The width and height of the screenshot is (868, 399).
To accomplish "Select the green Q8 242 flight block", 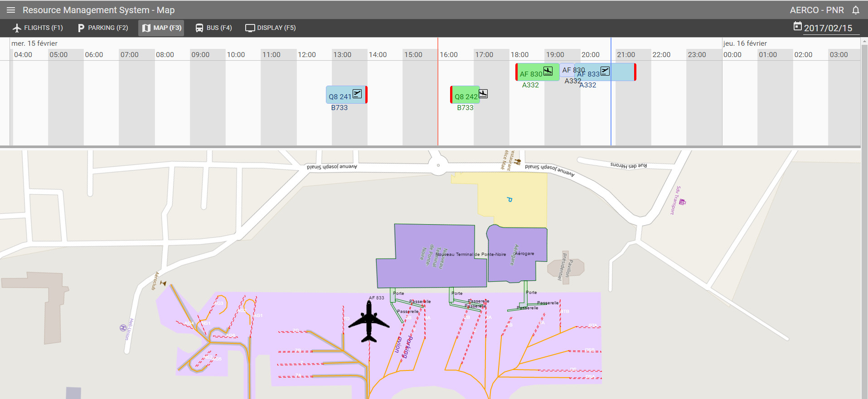I will (x=464, y=95).
